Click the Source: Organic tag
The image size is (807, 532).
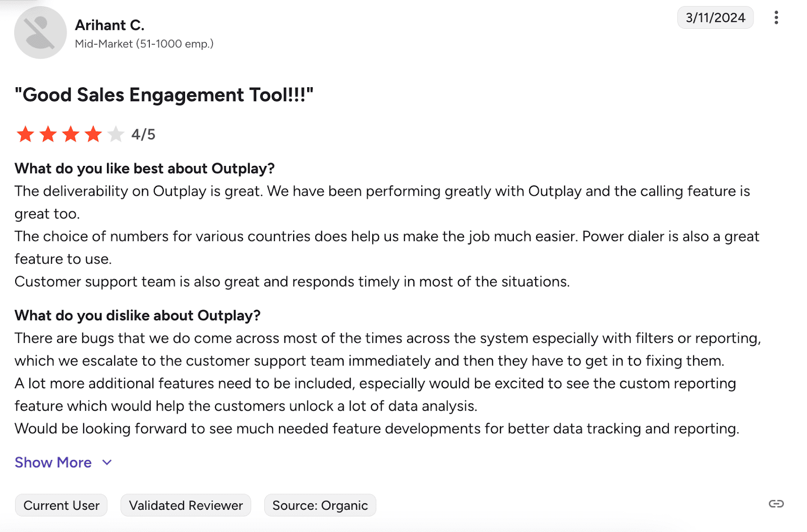click(320, 505)
